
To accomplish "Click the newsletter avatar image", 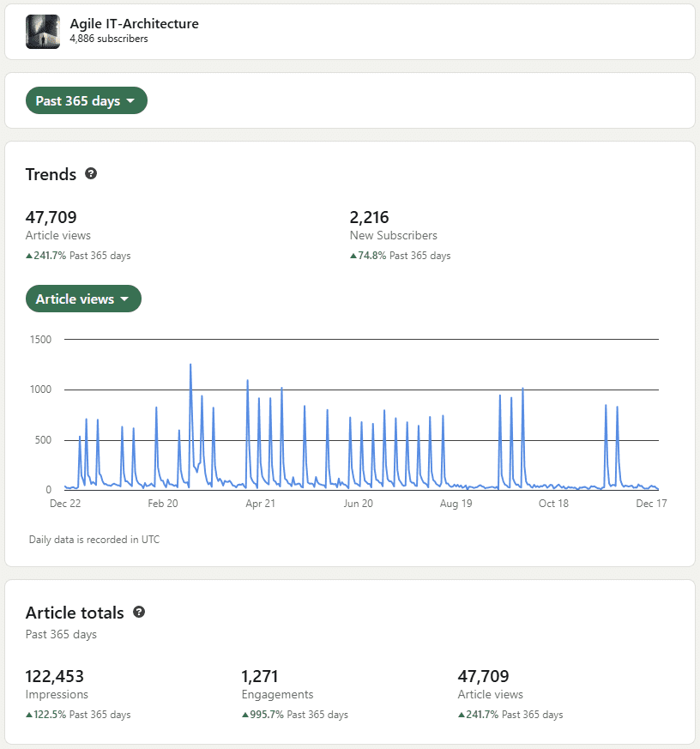I will pos(42,31).
